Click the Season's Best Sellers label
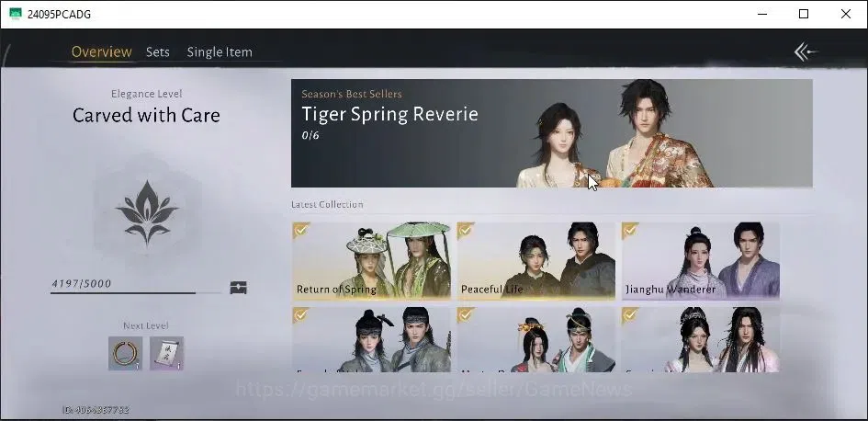The width and height of the screenshot is (868, 421). point(352,94)
